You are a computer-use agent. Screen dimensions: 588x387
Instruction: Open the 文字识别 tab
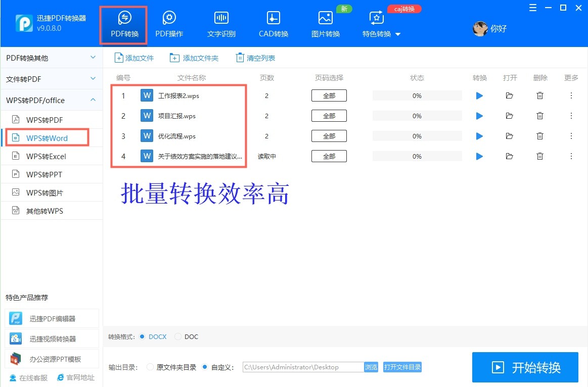[221, 25]
